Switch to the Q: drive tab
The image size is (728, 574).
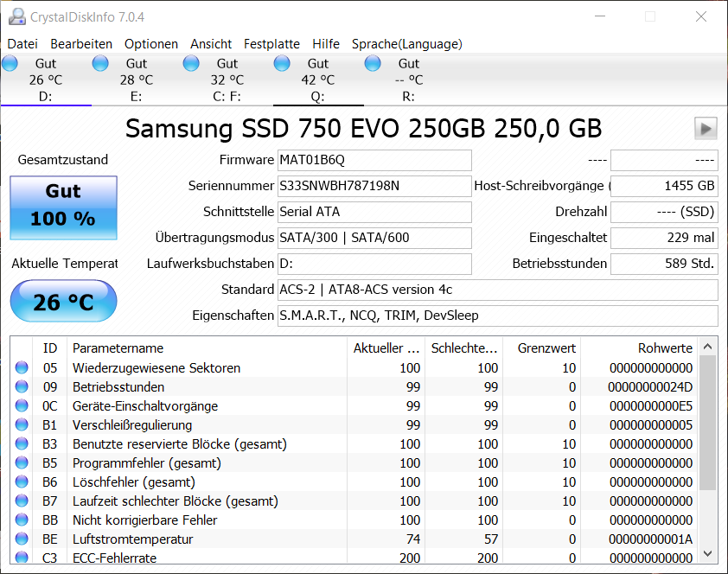pyautogui.click(x=318, y=80)
